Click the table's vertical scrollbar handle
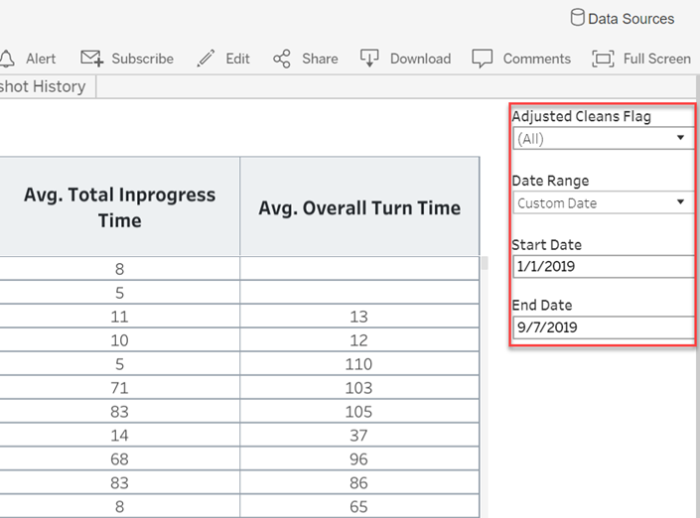 [x=484, y=263]
